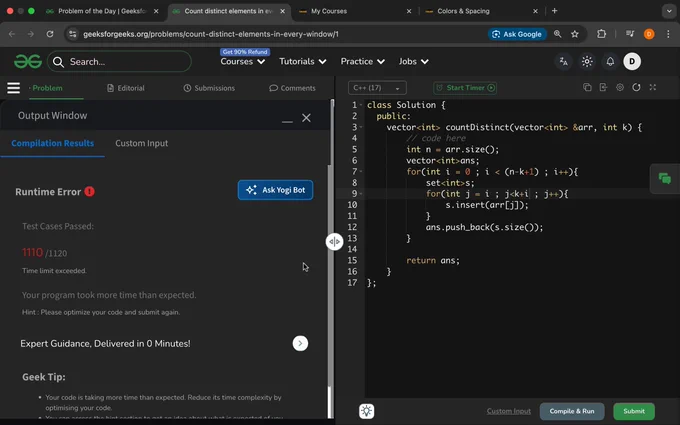Open the hamburger sidebar menu
This screenshot has height=425, width=680.
pyautogui.click(x=13, y=88)
